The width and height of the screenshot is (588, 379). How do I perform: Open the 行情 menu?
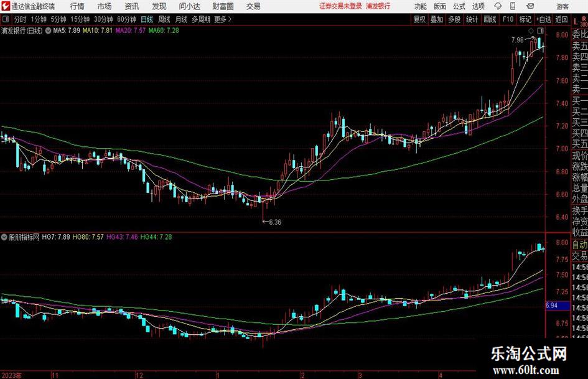(77, 6)
